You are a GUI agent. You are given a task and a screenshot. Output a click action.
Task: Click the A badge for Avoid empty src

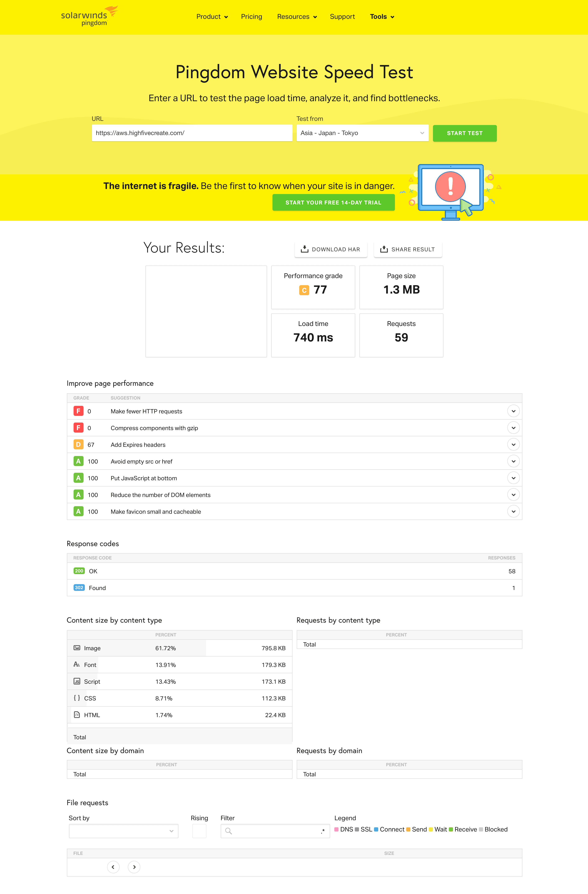pos(78,461)
